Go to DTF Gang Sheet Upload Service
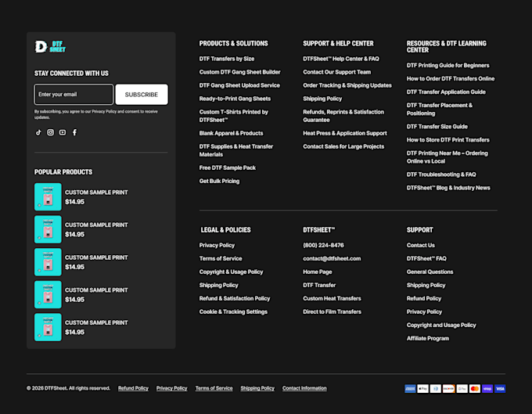This screenshot has height=414, width=532. (x=239, y=85)
